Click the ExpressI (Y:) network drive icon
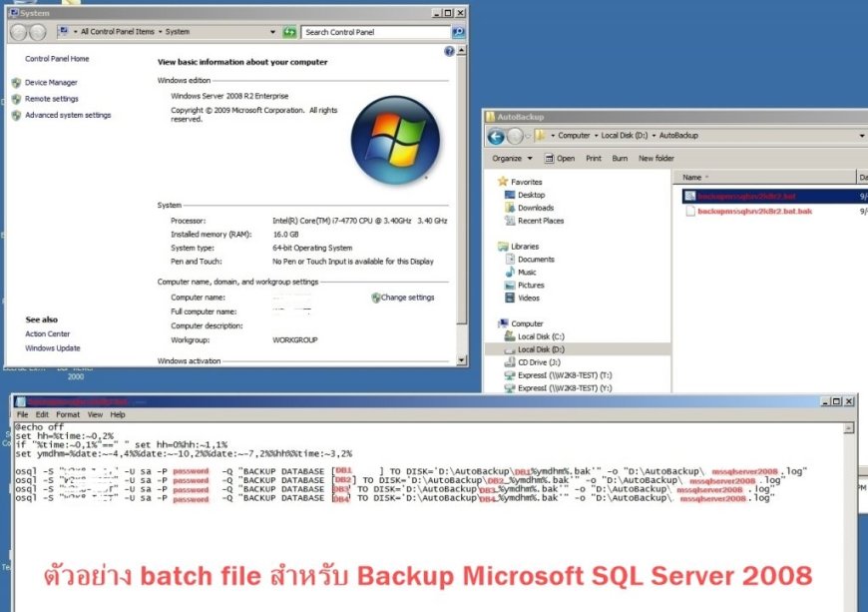The image size is (868, 612). [x=510, y=387]
